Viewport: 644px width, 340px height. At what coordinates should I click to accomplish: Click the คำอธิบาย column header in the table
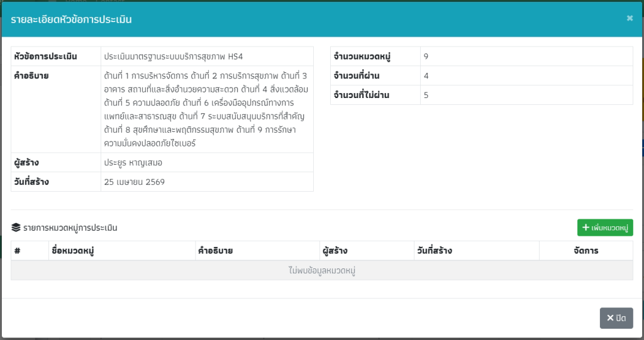215,251
